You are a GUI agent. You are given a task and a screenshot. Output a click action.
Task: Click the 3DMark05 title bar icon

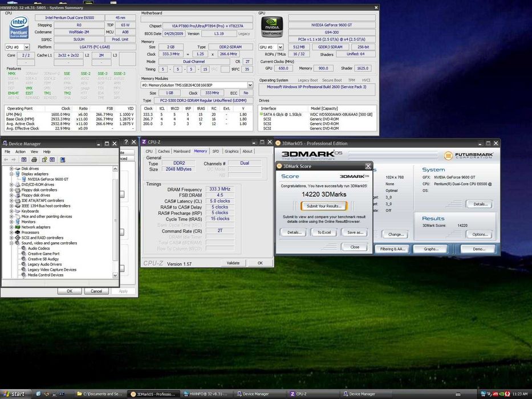pos(278,143)
